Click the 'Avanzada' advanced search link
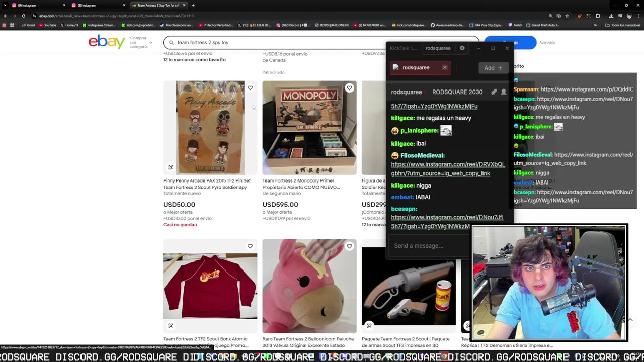This screenshot has height=362, width=644. point(547,43)
